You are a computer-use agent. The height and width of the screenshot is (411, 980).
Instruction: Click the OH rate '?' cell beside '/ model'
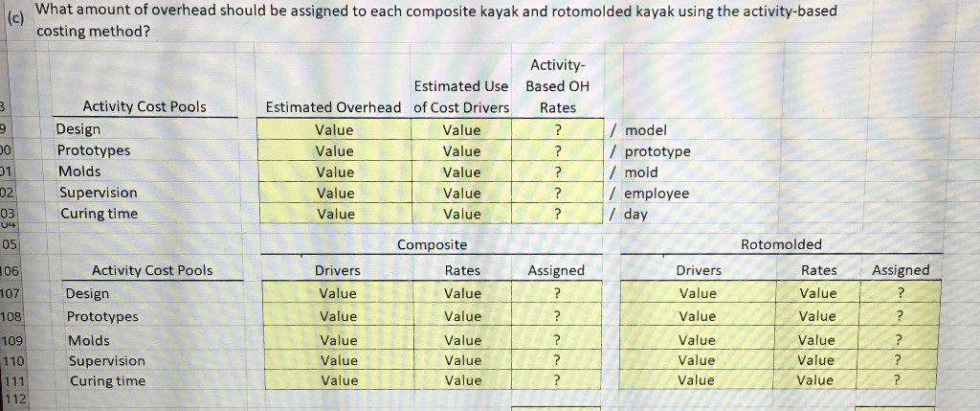[x=558, y=130]
